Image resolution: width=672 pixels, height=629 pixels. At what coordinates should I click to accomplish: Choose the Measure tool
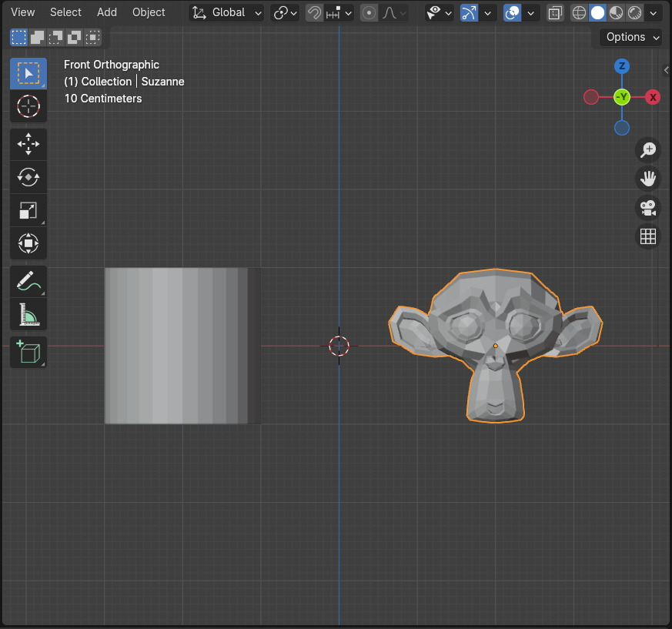coord(28,314)
